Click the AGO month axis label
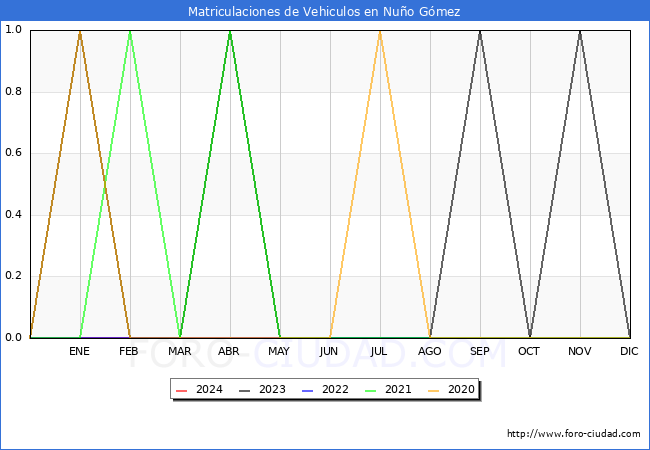 coord(429,351)
